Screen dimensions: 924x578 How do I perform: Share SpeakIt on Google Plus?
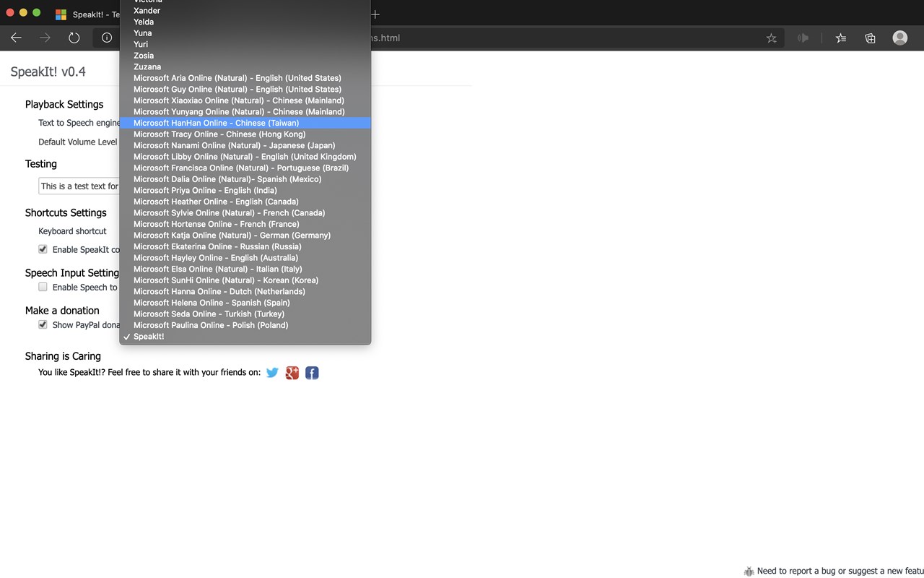292,373
